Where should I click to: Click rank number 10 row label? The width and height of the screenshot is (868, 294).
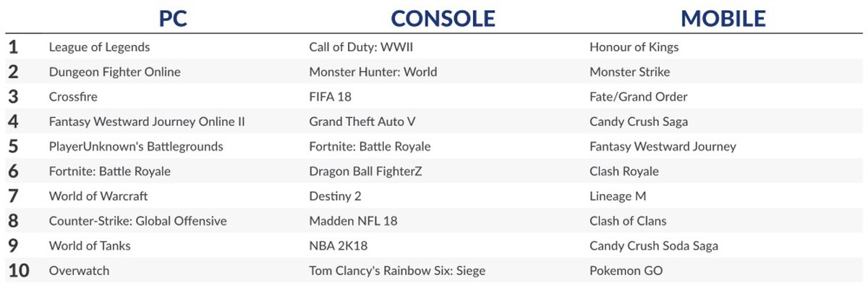point(19,271)
